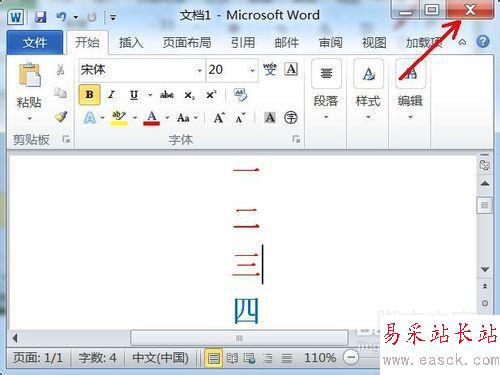This screenshot has height=375, width=500.
Task: Toggle Bold formatting
Action: (89, 95)
